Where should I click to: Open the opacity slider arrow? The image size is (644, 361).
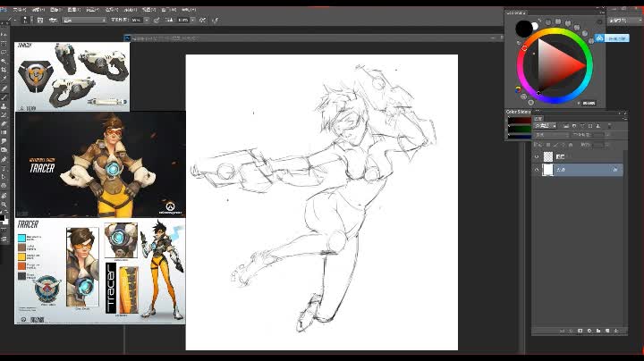147,20
